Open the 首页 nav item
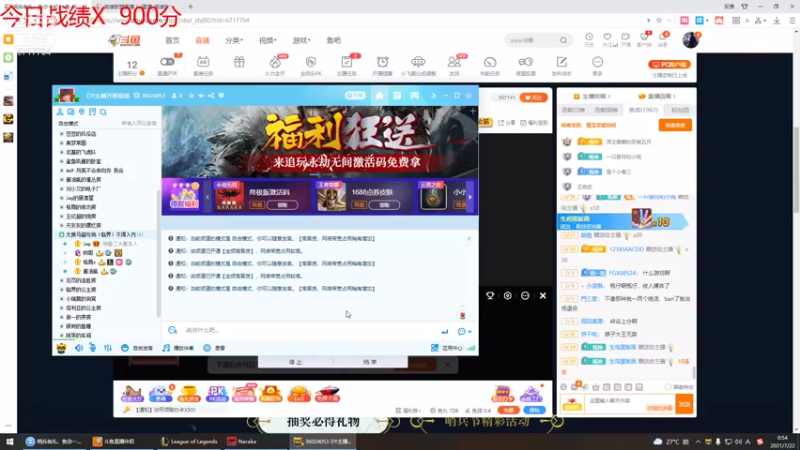 point(172,40)
